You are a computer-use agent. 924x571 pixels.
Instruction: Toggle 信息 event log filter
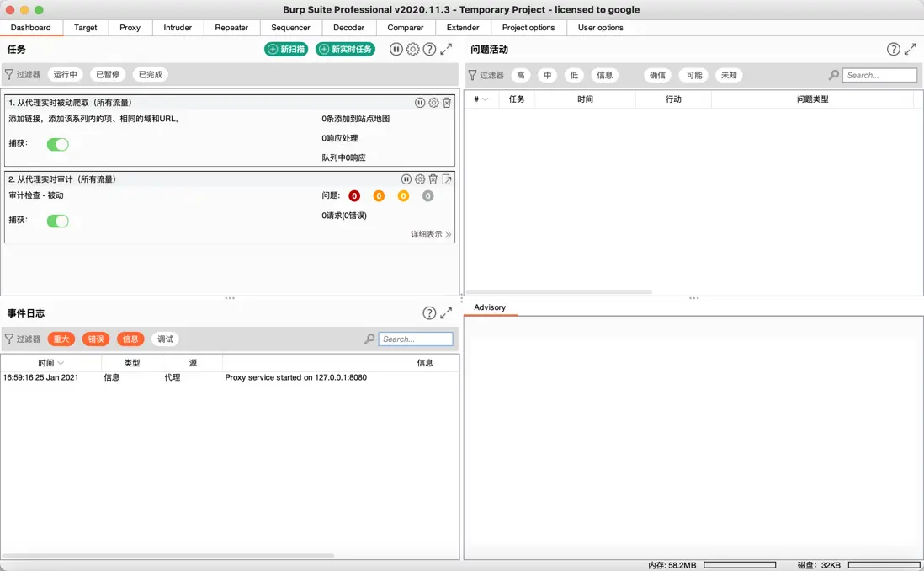click(130, 339)
